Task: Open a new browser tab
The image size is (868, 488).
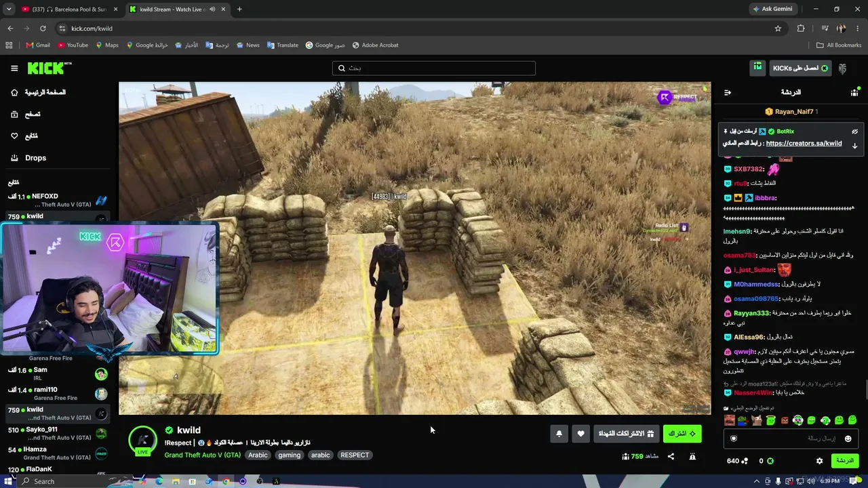Action: (x=239, y=9)
